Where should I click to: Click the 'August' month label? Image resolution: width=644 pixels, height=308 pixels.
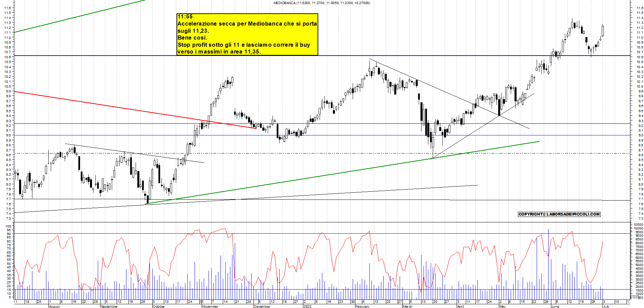tap(55, 306)
